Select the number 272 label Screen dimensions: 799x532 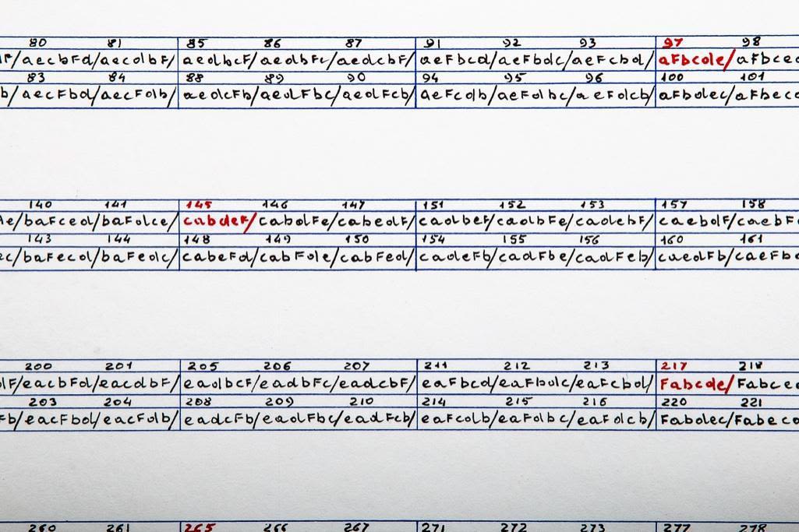(513, 527)
